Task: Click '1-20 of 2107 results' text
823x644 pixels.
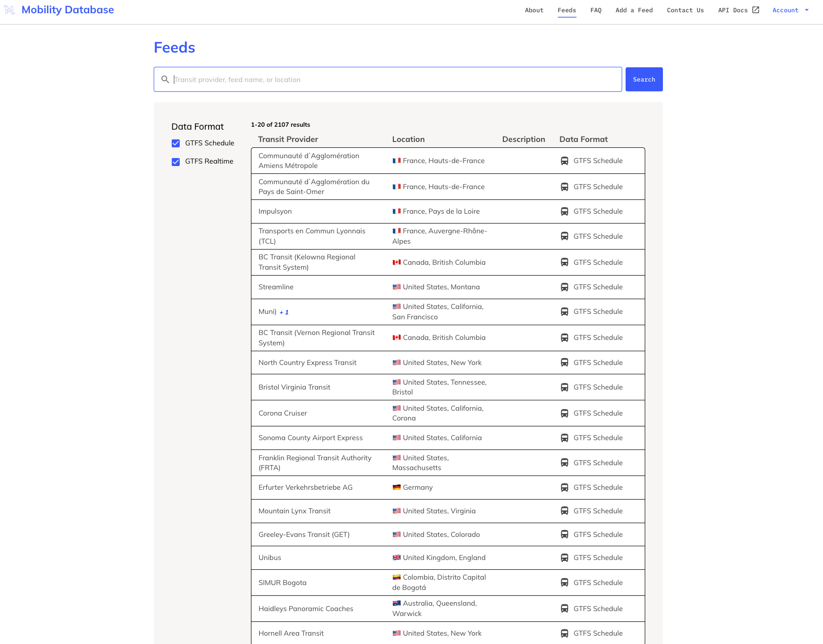Action: [x=280, y=125]
